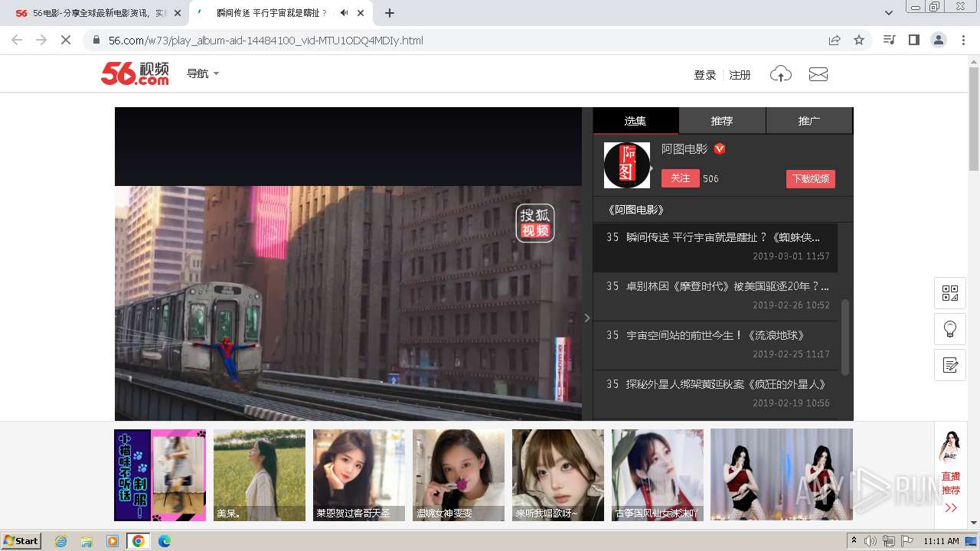Image resolution: width=980 pixels, height=551 pixels.
Task: Close the 56电影 browser tab
Action: pyautogui.click(x=178, y=13)
